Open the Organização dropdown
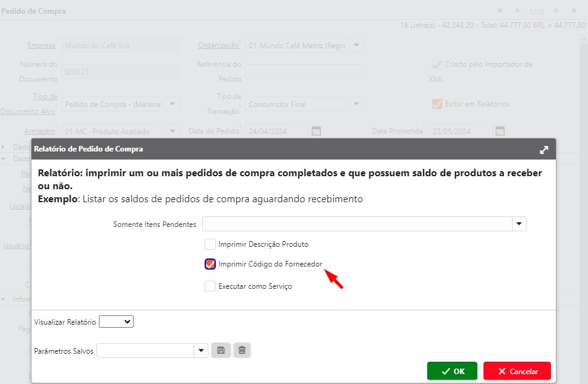This screenshot has height=384, width=588. tap(356, 45)
